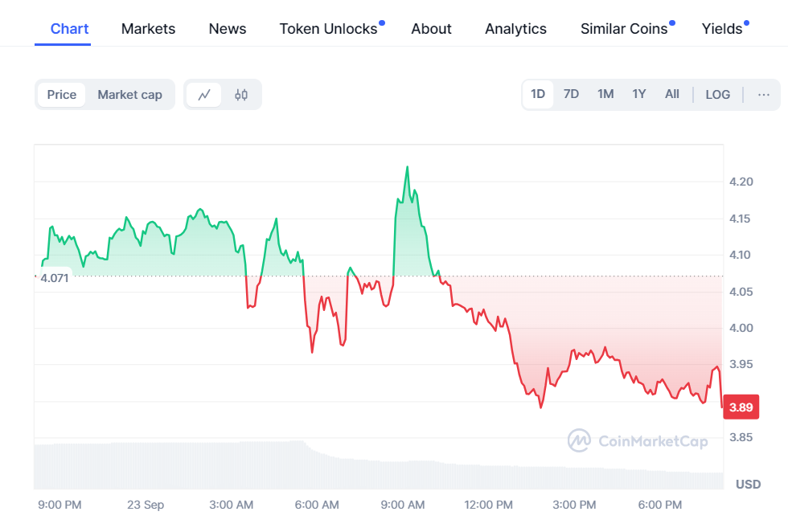Click the red 3.89 current price label
The height and width of the screenshot is (532, 788).
coord(741,407)
